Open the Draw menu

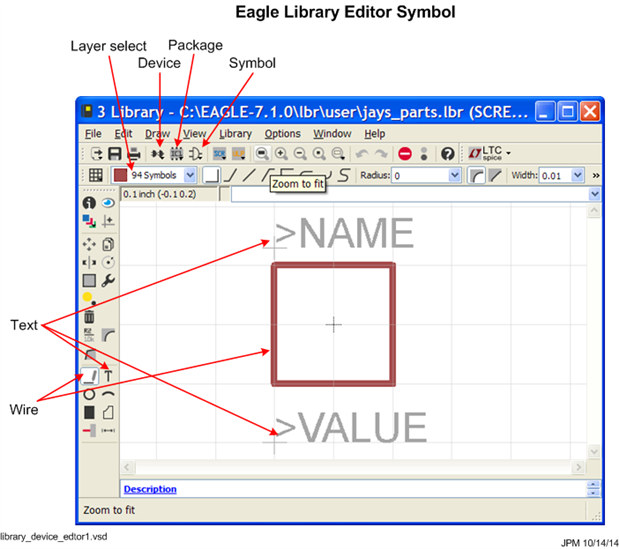point(158,134)
